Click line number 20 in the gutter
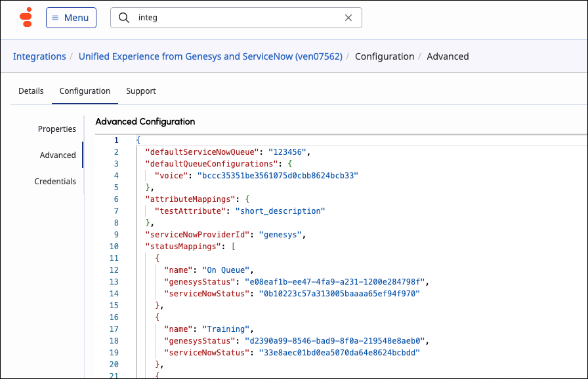 tap(114, 365)
